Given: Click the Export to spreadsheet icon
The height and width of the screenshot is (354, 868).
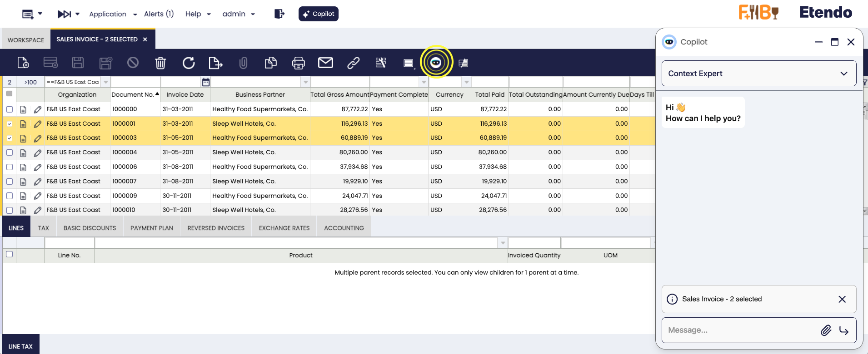Looking at the screenshot, I should tap(215, 63).
